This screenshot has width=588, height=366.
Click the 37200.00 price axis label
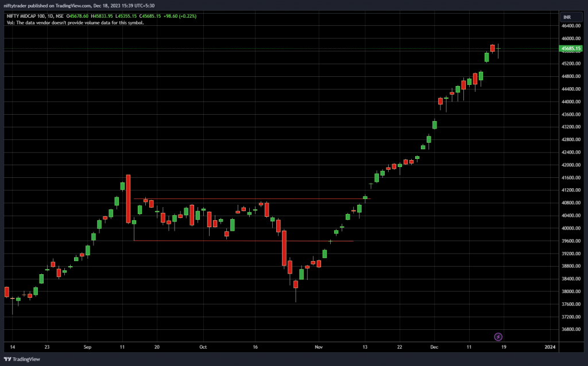571,317
